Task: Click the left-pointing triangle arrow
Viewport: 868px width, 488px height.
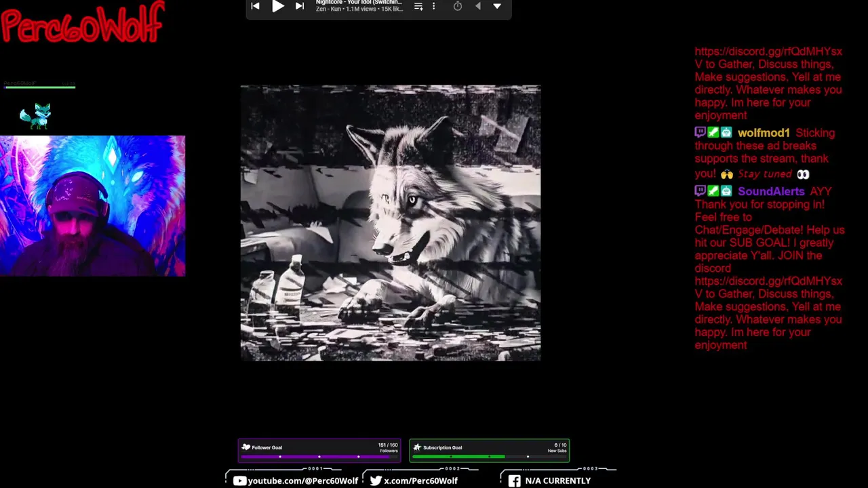Action: 478,6
